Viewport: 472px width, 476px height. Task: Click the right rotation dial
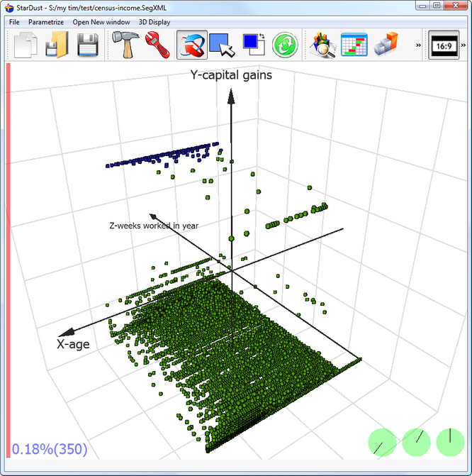point(450,442)
